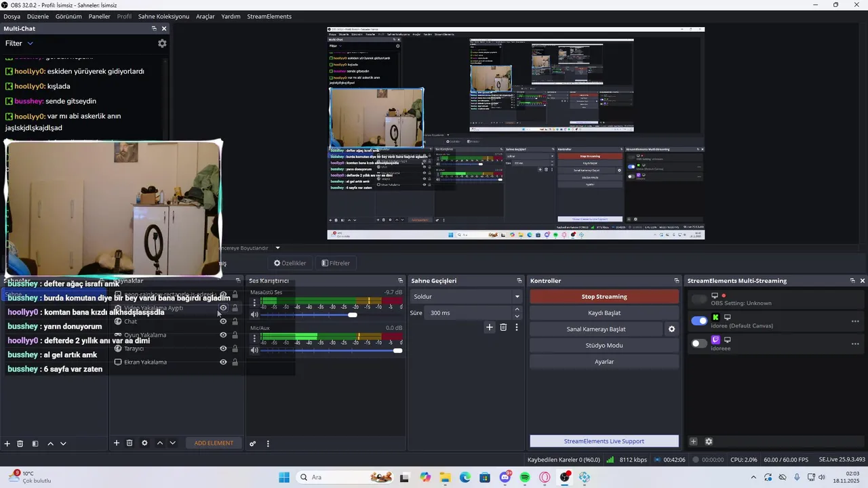Open the StreamElements menu
Image resolution: width=868 pixels, height=488 pixels.
coord(269,16)
